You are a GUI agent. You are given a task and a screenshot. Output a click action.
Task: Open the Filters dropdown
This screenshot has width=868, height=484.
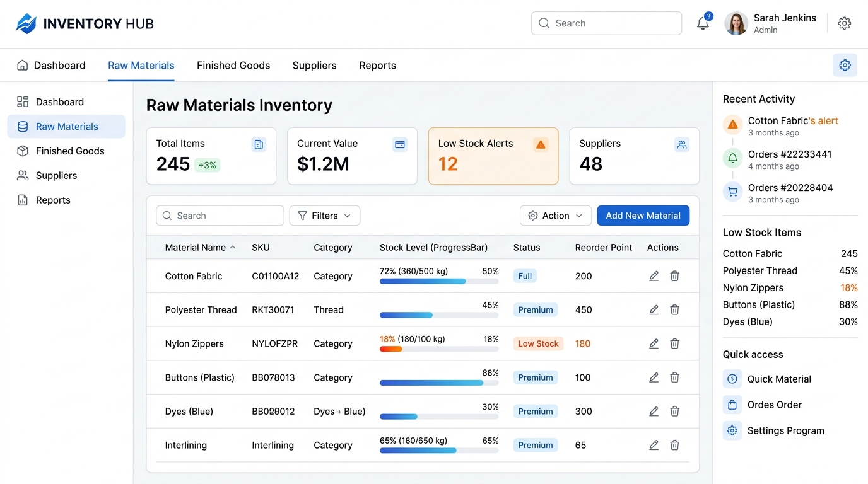[x=325, y=216]
